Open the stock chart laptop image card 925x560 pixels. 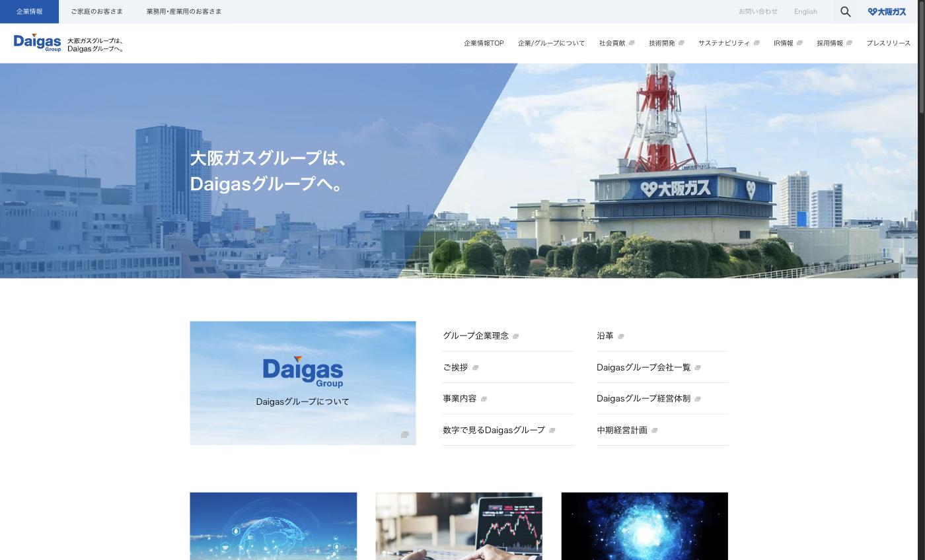pyautogui.click(x=459, y=526)
